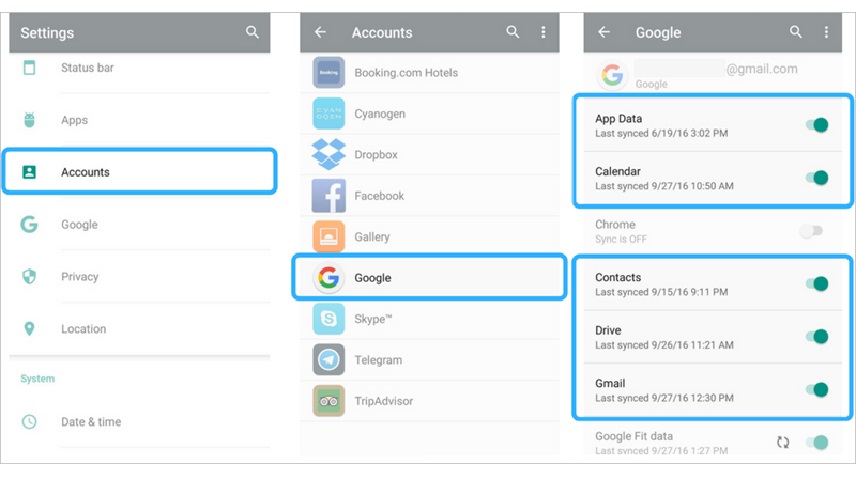Open the Accounts settings entry
856x482 pixels.
coord(140,172)
